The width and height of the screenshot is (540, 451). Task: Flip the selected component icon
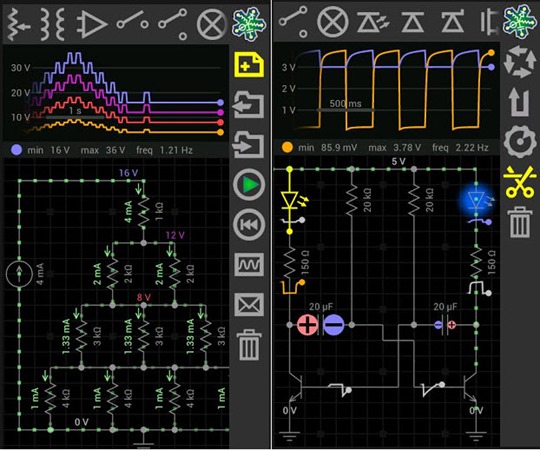point(520,102)
